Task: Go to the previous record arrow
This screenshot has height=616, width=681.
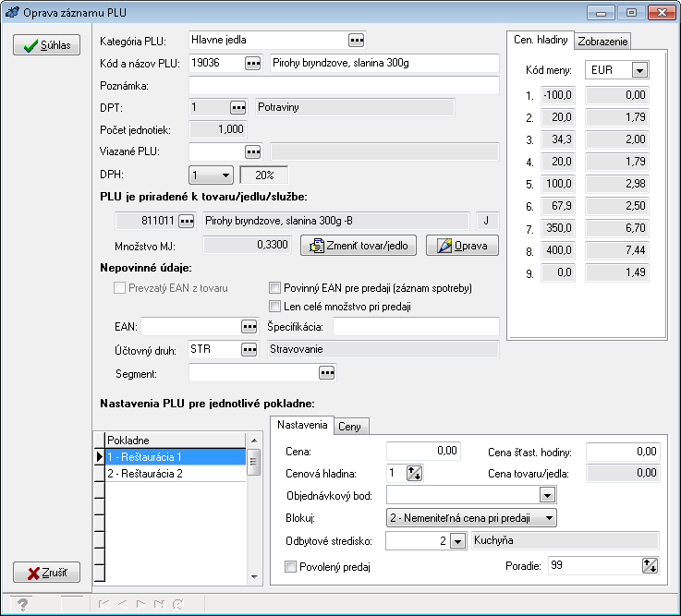Action: [x=123, y=604]
